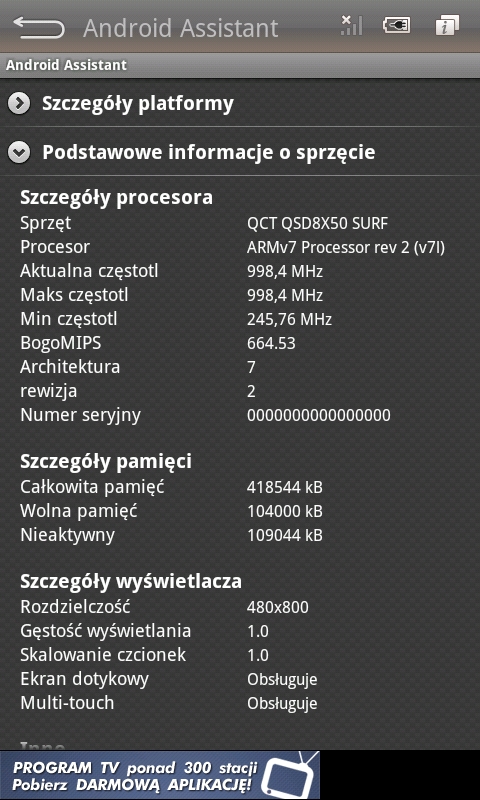This screenshot has width=480, height=800.
Task: Tap the BogoMIPS 664.53 row
Action: tap(240, 343)
